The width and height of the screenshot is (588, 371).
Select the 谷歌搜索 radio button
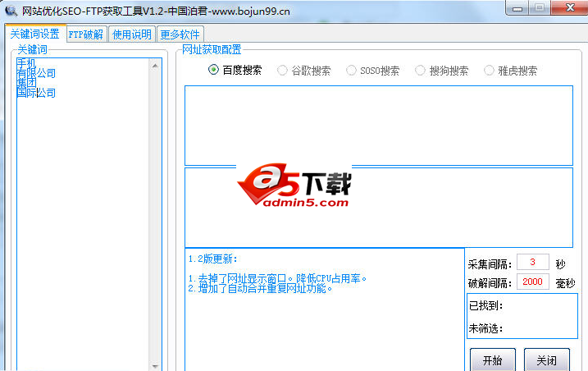[303, 71]
